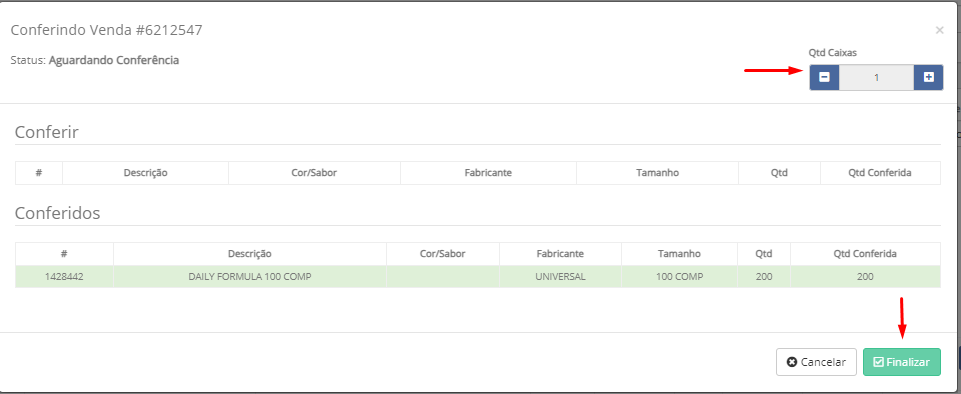This screenshot has width=961, height=394.
Task: Click the Cancelar button
Action: coord(816,362)
